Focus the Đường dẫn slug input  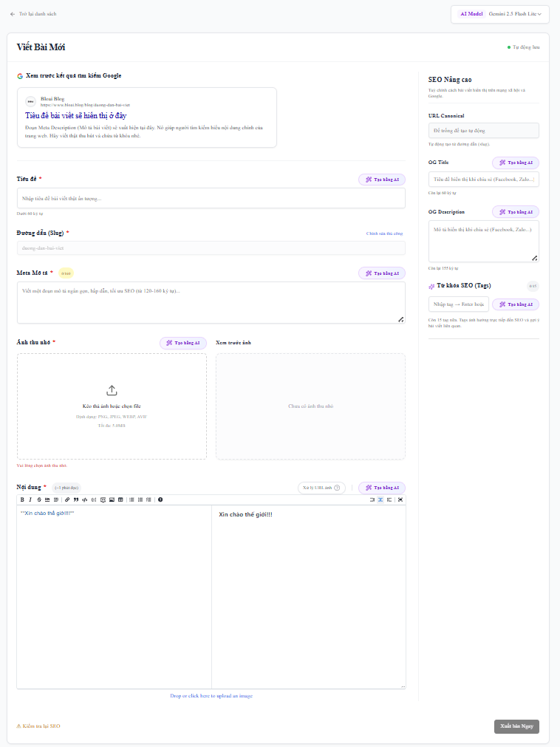[x=211, y=248]
